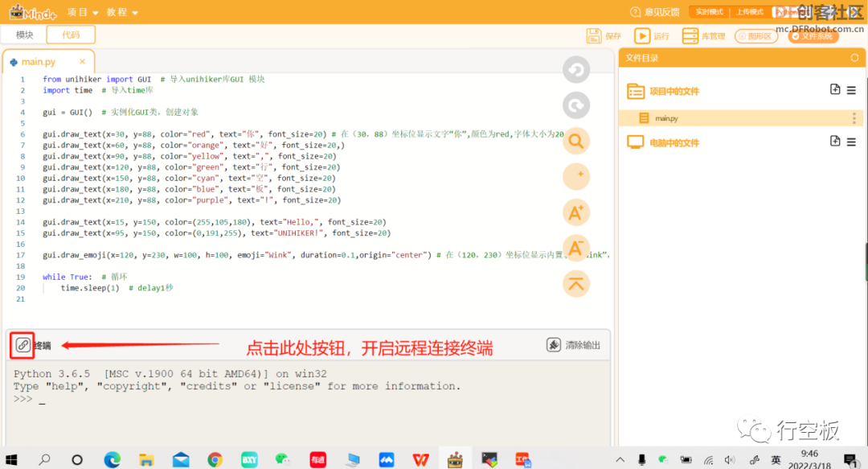Click the scroll-to-top arrow button
868x469 pixels.
tap(575, 285)
